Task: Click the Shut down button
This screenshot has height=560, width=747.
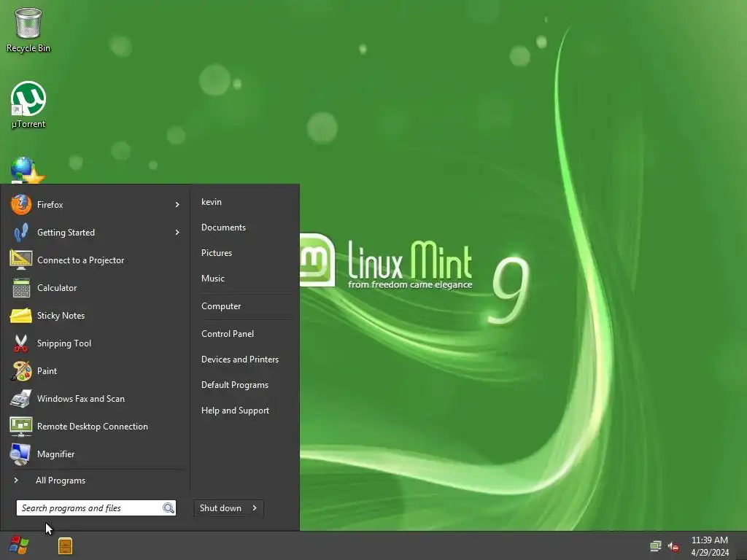Action: tap(220, 508)
